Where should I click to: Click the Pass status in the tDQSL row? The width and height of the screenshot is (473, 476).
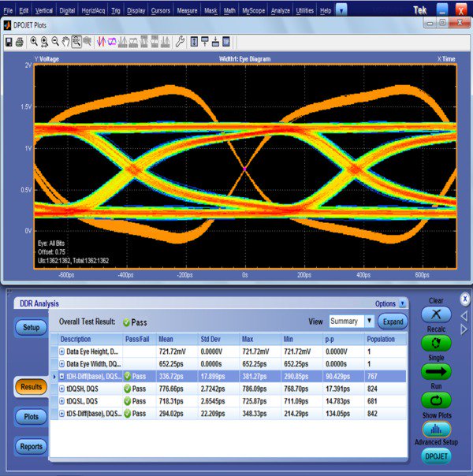(135, 401)
